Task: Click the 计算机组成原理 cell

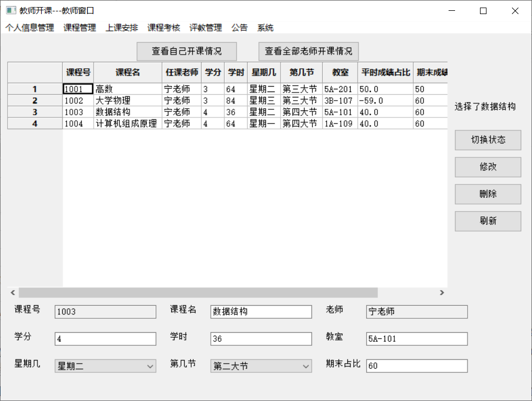Action: coord(128,124)
